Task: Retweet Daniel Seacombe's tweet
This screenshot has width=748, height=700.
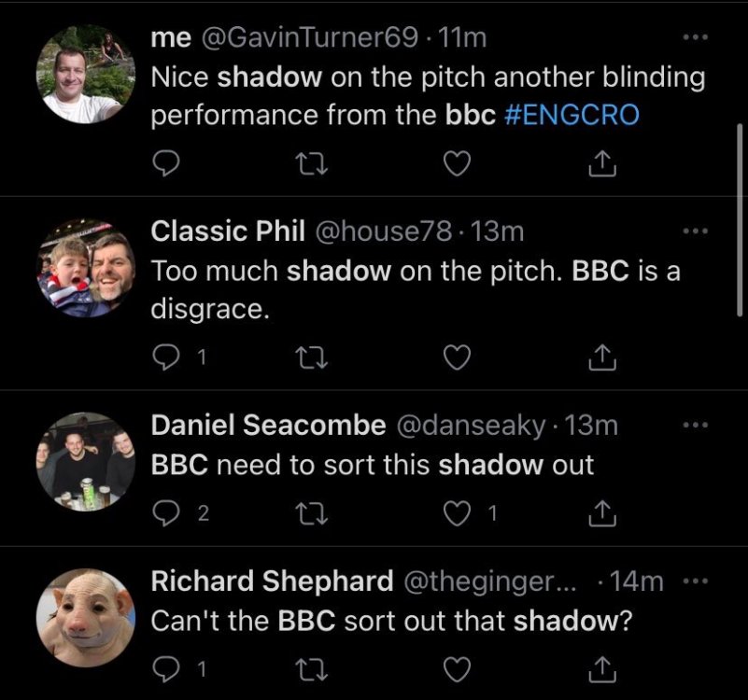Action: tap(307, 511)
